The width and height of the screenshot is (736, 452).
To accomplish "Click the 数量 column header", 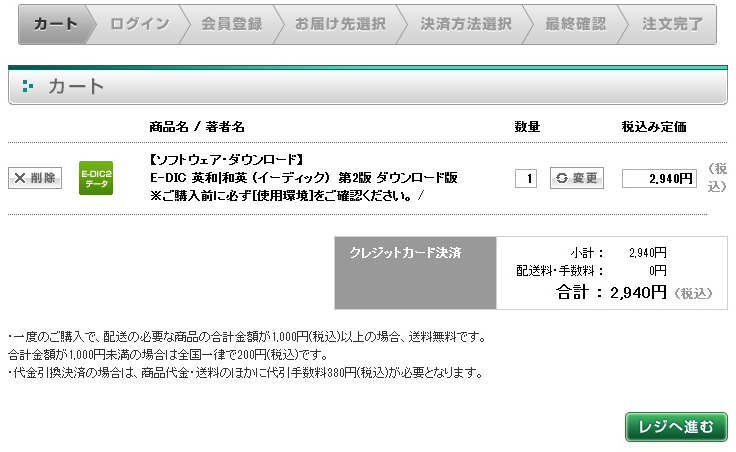I will [527, 127].
